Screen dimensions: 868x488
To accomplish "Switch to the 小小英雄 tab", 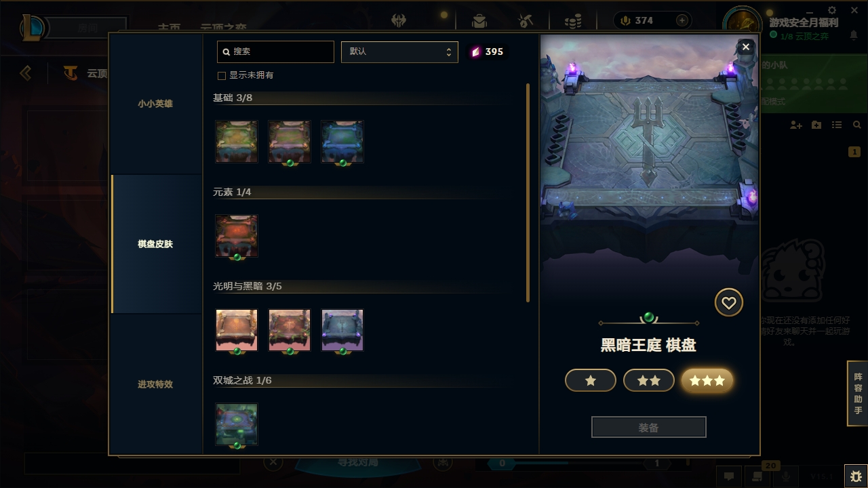I will 156,104.
